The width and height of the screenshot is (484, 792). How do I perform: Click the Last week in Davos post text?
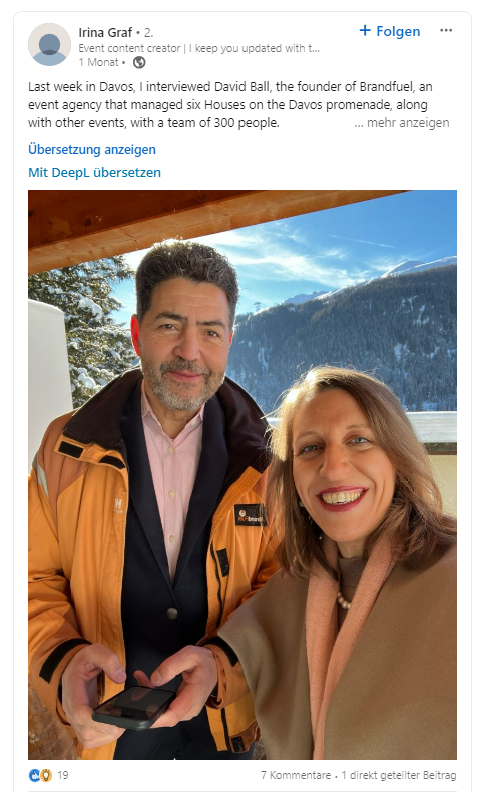(230, 105)
